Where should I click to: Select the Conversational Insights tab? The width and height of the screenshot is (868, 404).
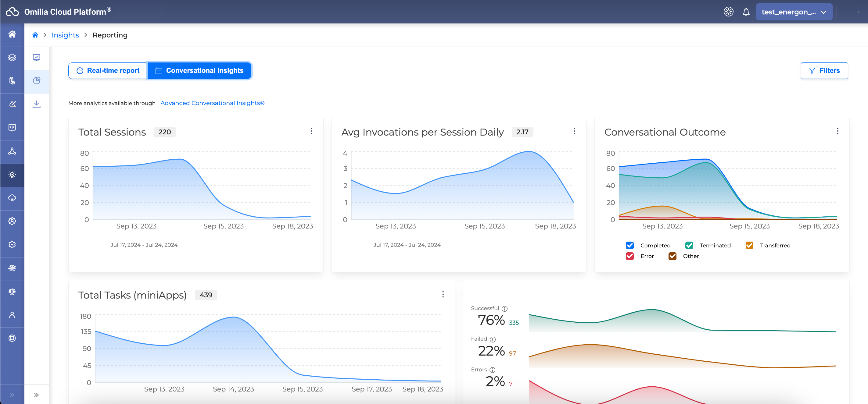tap(199, 71)
